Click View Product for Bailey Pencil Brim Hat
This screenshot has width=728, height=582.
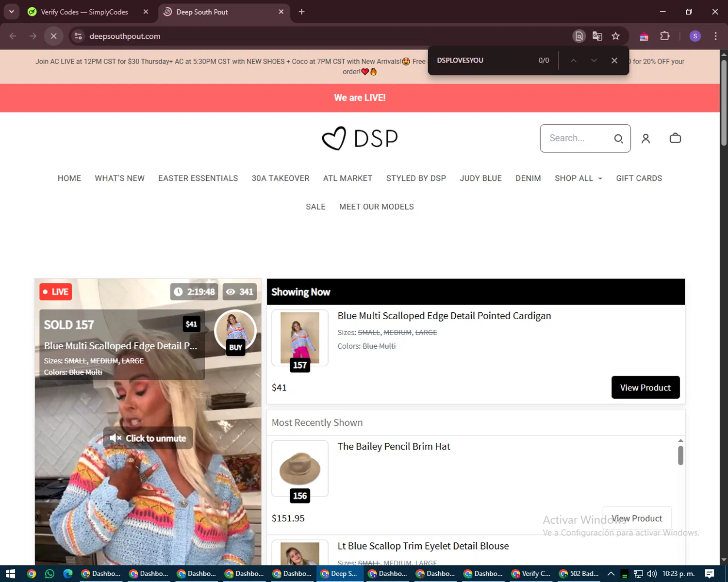click(637, 518)
